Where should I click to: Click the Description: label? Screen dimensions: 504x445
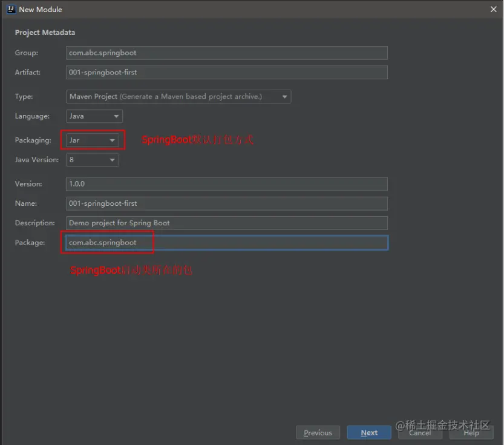pyautogui.click(x=34, y=223)
